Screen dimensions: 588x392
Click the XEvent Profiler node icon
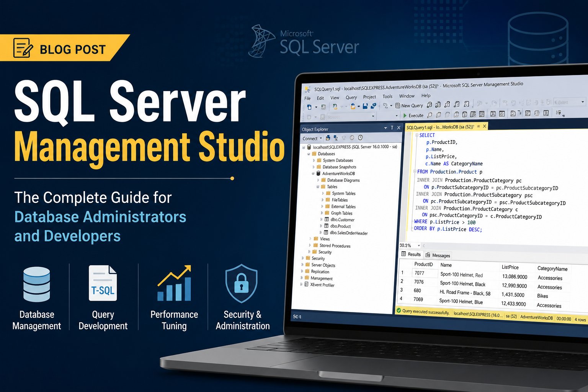click(306, 284)
